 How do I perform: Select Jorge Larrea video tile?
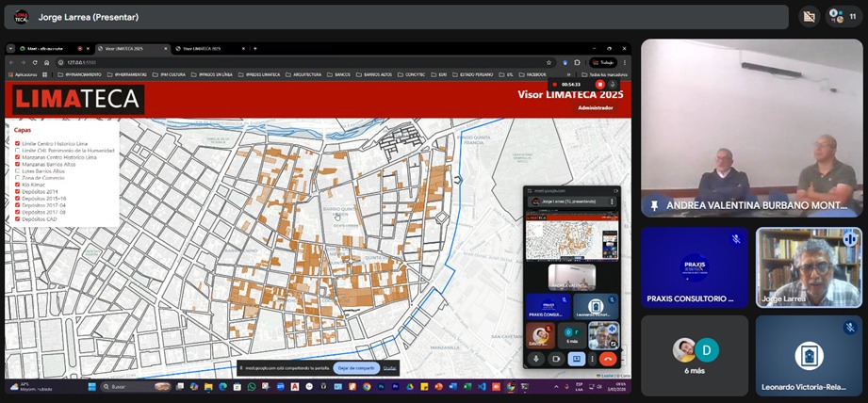(x=809, y=267)
